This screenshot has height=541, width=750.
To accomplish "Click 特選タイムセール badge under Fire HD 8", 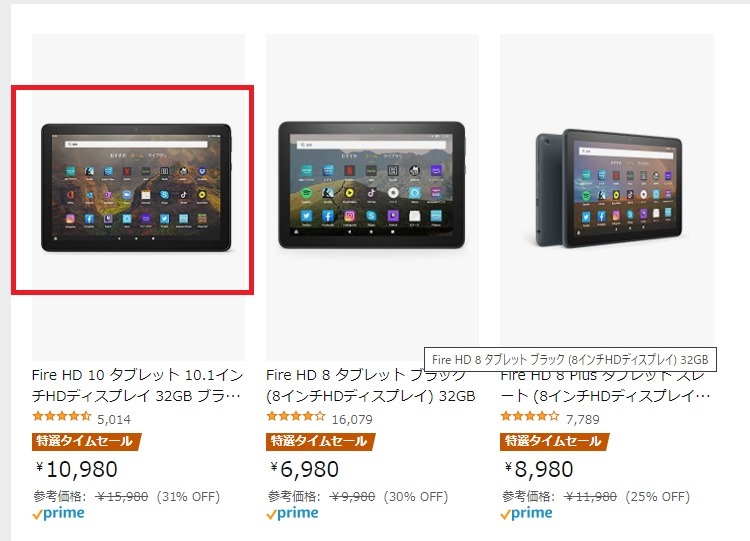I will (321, 442).
